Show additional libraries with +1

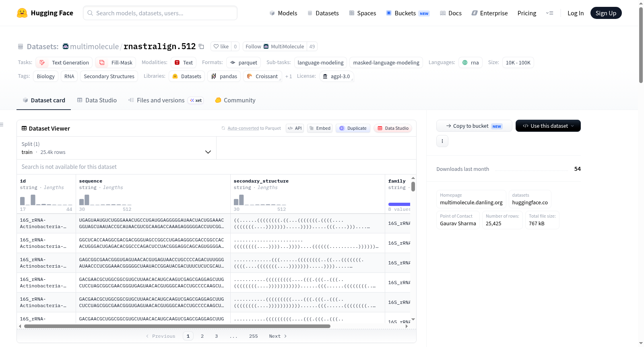289,76
